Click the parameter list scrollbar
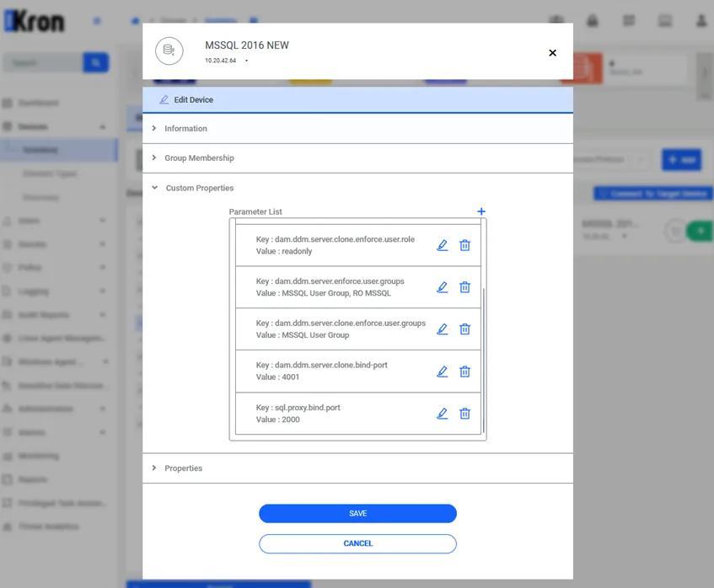The height and width of the screenshot is (588, 714). (x=483, y=360)
